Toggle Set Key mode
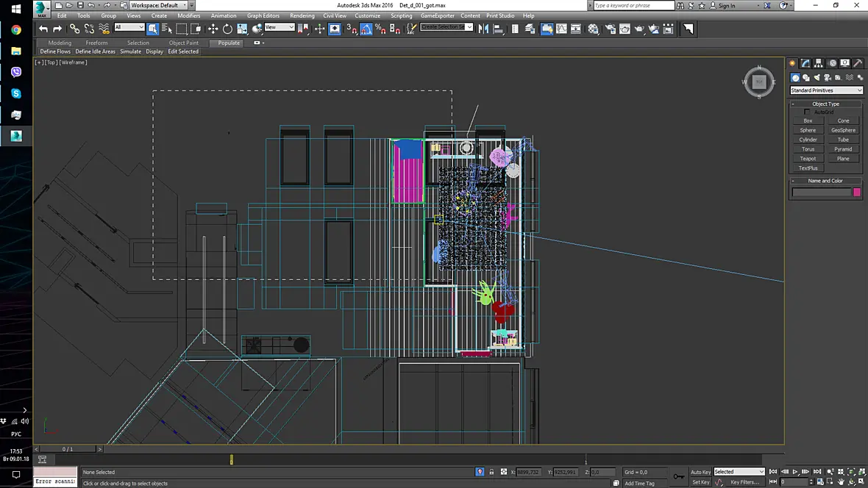The image size is (868, 488). pyautogui.click(x=700, y=482)
